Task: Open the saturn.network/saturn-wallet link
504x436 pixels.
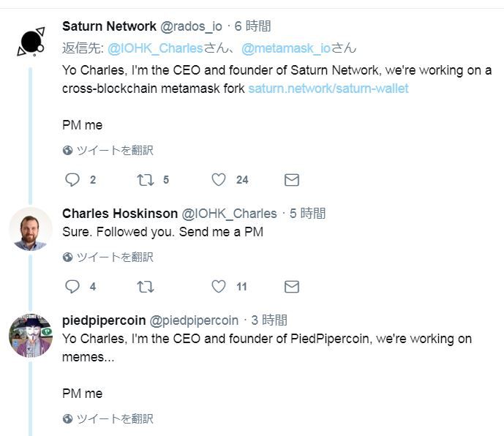Action: tap(328, 89)
